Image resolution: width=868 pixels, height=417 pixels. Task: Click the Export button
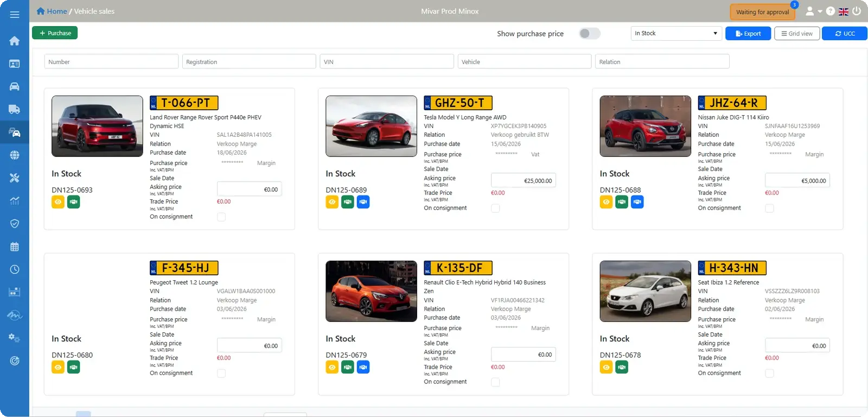click(x=748, y=33)
